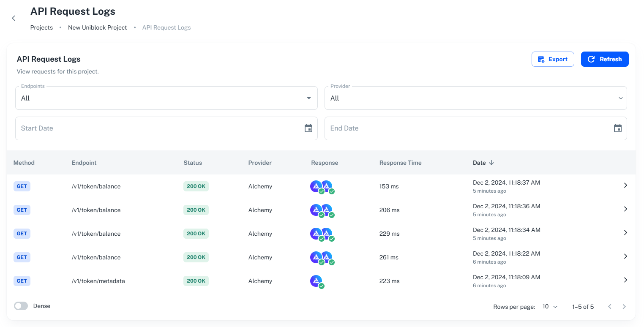Click second Alchemy response icon in 229 ms row
The height and width of the screenshot is (327, 644).
[327, 234]
